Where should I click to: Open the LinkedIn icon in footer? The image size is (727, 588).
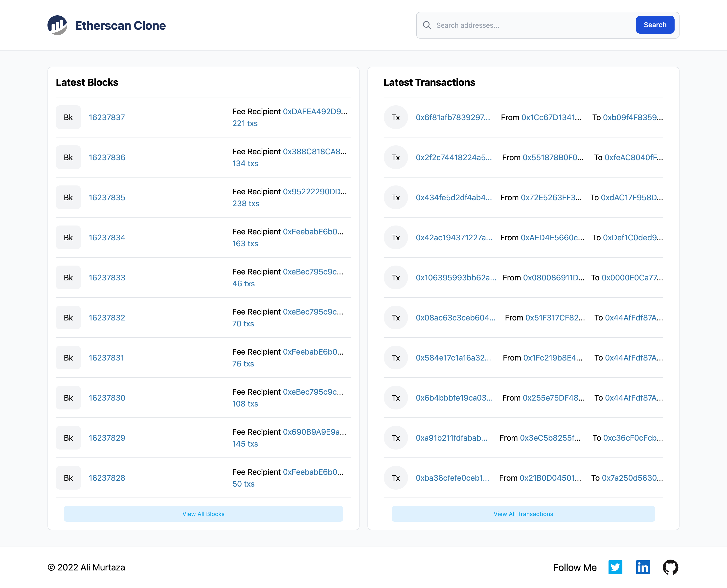(643, 567)
